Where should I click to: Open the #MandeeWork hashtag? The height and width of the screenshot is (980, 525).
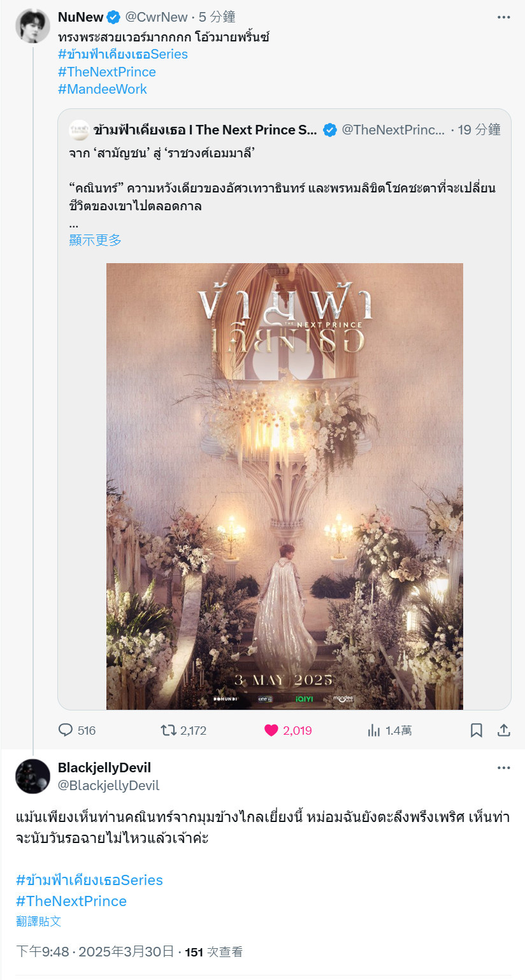point(103,89)
